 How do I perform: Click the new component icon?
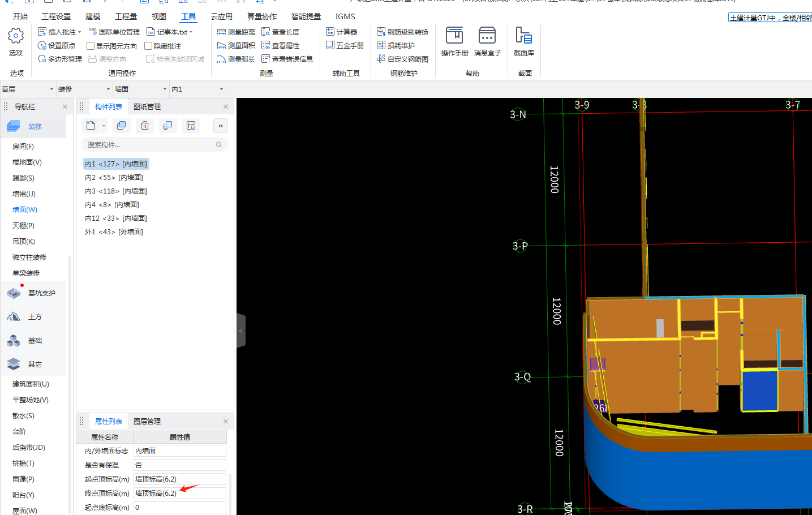coord(91,126)
